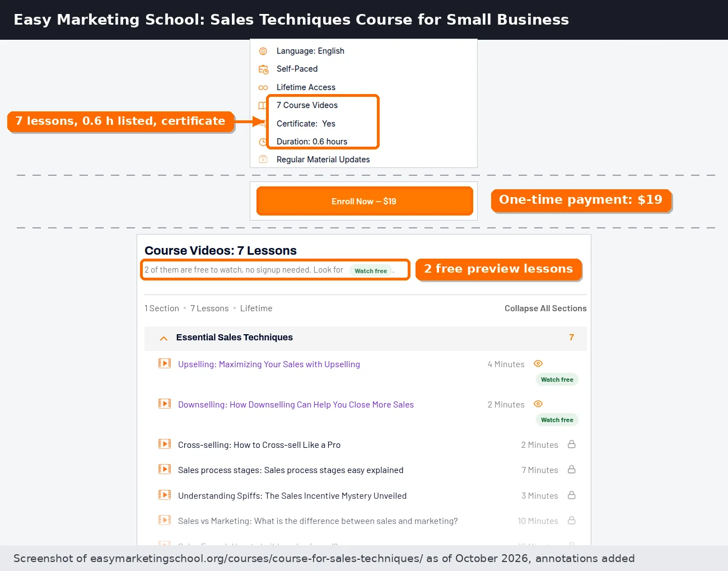
Task: Click the Essential Sales Techniques section title
Action: 234,338
